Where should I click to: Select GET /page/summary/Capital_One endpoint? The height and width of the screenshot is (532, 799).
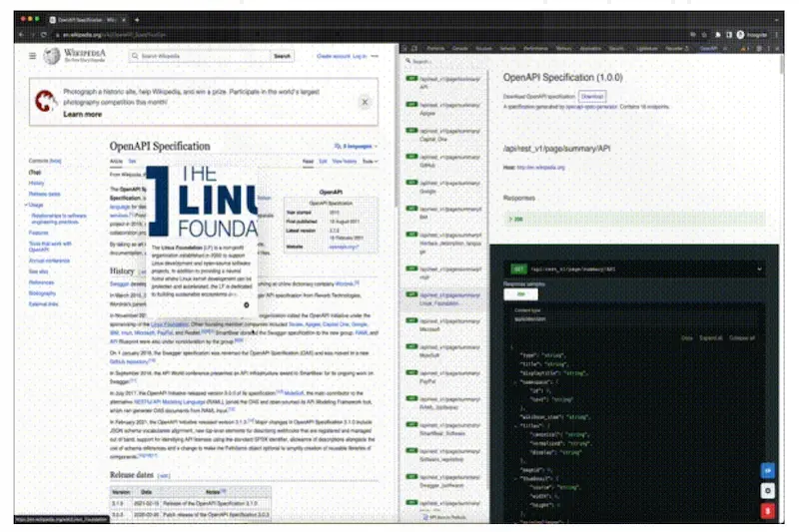click(443, 135)
